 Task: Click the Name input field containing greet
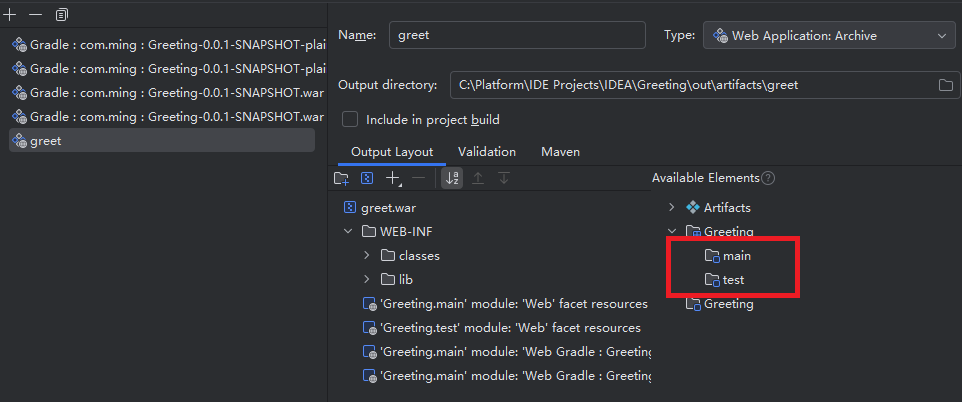click(x=517, y=35)
